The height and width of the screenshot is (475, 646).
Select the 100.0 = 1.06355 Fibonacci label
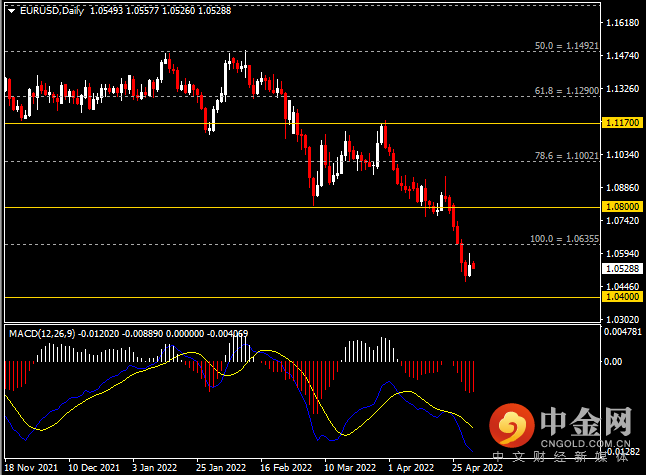tap(564, 239)
